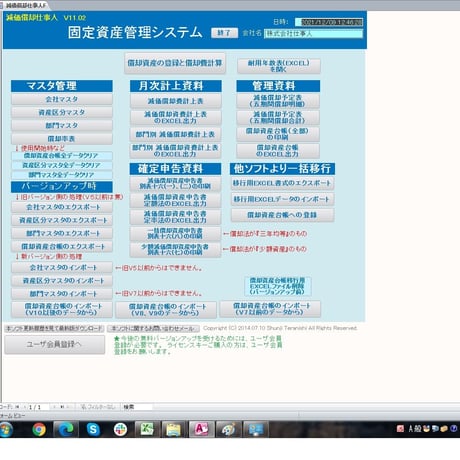Launch Google Chrome from the taskbar
This screenshot has width=460, height=460.
point(39,429)
